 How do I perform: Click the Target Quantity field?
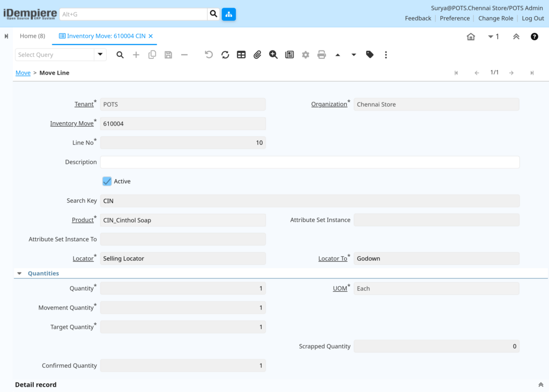pos(183,327)
